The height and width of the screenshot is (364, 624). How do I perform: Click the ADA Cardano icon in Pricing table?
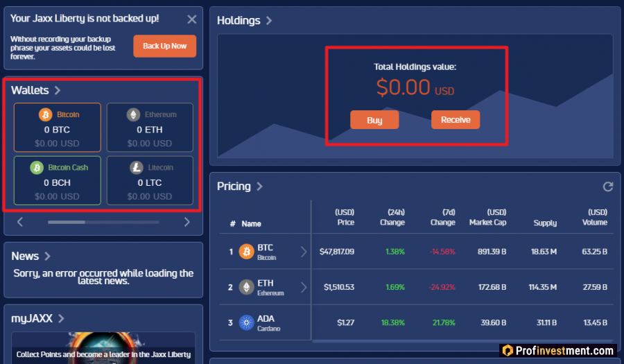[x=246, y=322]
